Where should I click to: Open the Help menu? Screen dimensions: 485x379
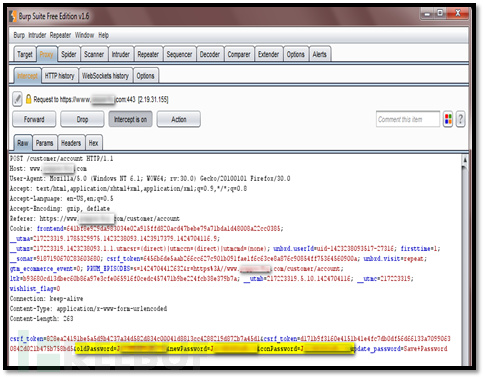click(103, 35)
